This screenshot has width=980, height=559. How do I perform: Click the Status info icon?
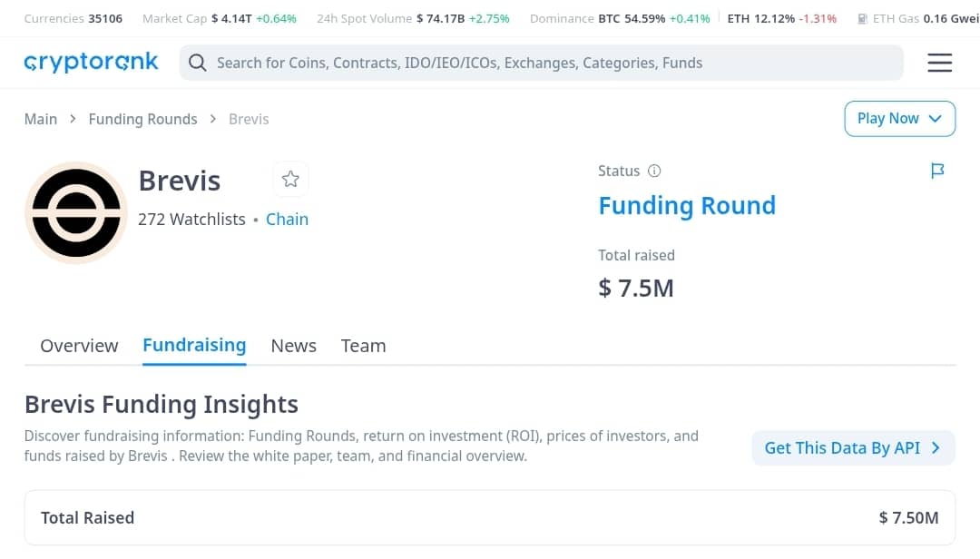coord(653,171)
